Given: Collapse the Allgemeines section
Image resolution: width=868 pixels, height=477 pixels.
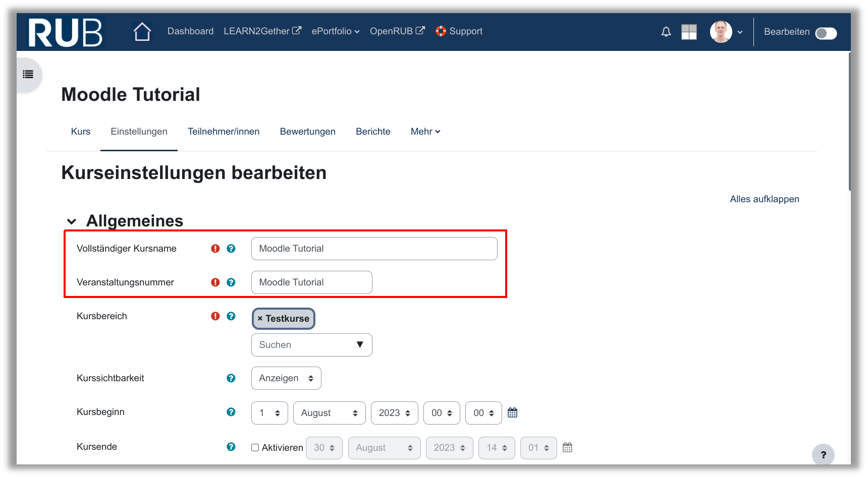Looking at the screenshot, I should point(72,221).
